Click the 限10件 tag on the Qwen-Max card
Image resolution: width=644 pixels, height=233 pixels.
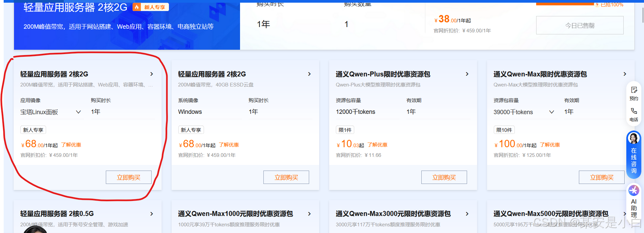[504, 130]
